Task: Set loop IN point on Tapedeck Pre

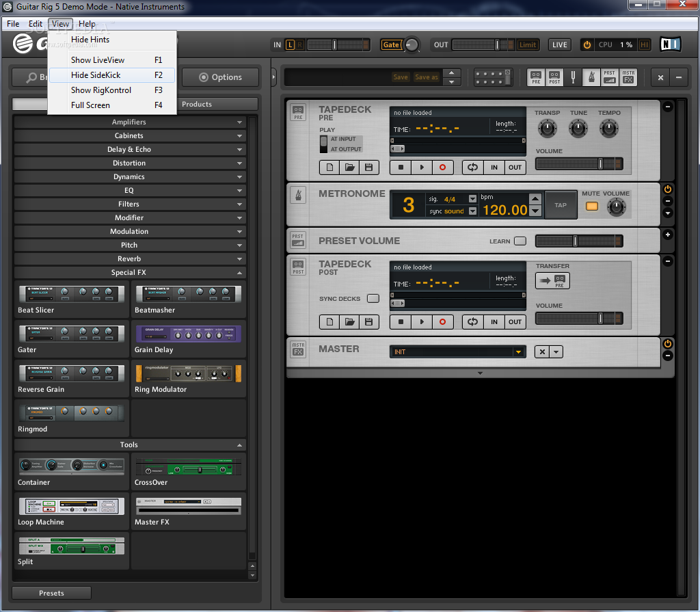Action: pyautogui.click(x=494, y=168)
